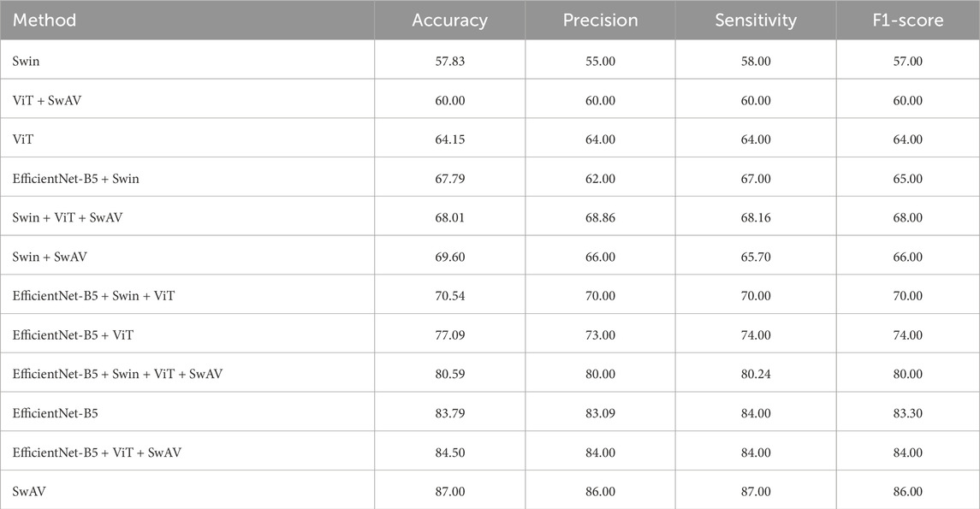The height and width of the screenshot is (509, 980).
Task: Click the Method column header
Action: [45, 20]
